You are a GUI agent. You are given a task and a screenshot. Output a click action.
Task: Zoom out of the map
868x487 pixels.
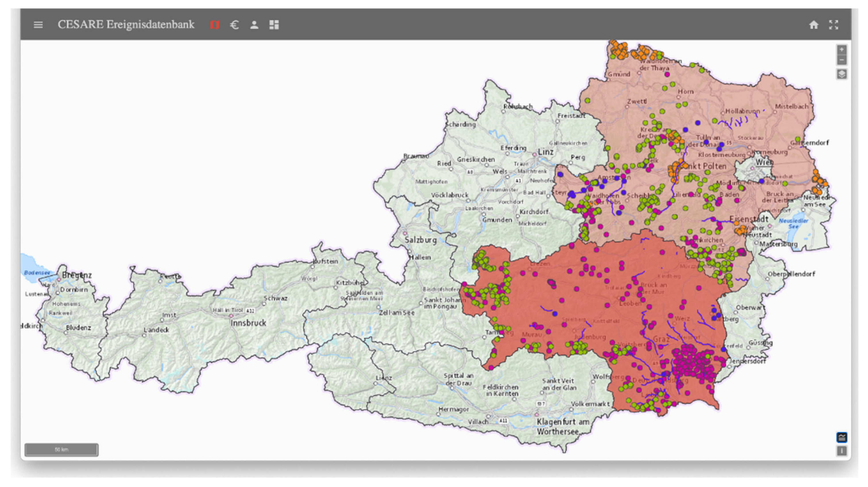tap(841, 60)
